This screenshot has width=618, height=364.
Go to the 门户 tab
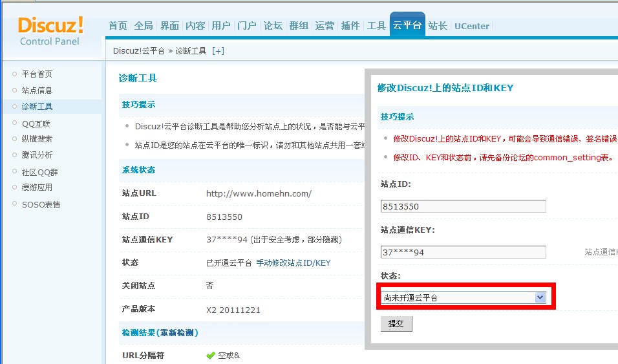point(247,26)
